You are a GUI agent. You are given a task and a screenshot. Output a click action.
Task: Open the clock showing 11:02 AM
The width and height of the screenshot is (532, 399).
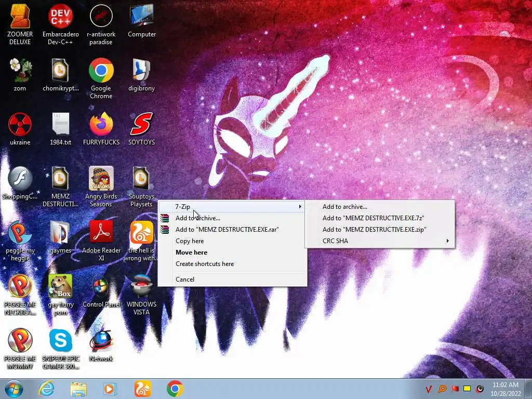[x=506, y=389]
